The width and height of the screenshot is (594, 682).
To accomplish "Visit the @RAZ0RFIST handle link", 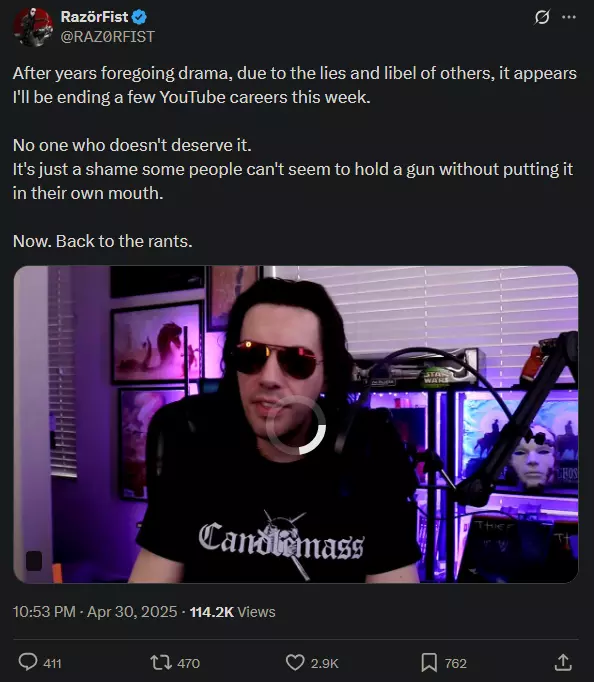I will [x=107, y=37].
